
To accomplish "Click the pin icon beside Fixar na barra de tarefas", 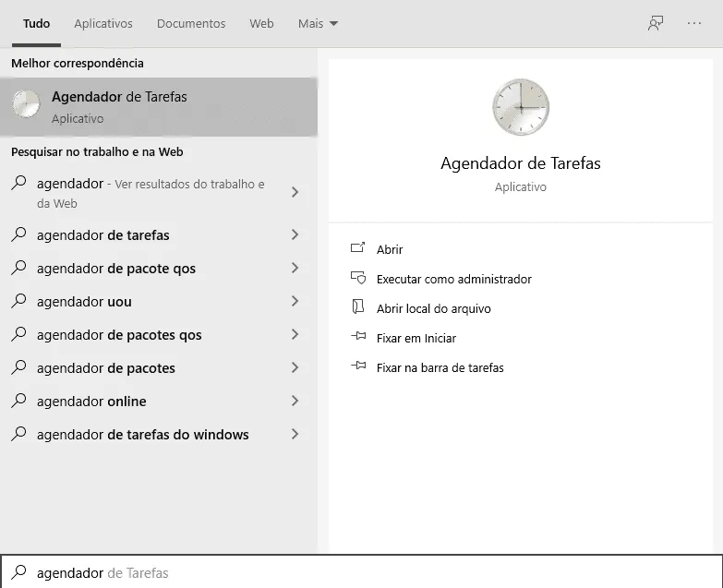I will coord(358,366).
